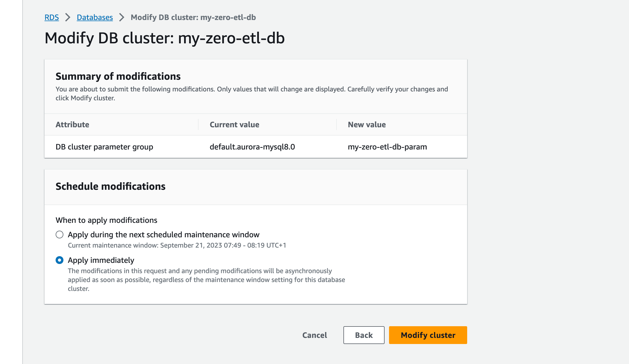Image resolution: width=629 pixels, height=364 pixels.
Task: Go to the Databases breadcrumb link
Action: (x=95, y=17)
